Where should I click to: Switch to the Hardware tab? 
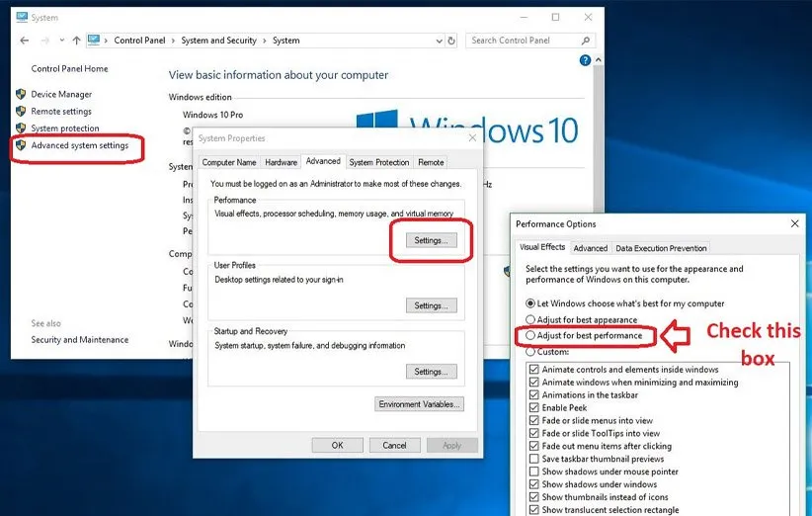[281, 162]
